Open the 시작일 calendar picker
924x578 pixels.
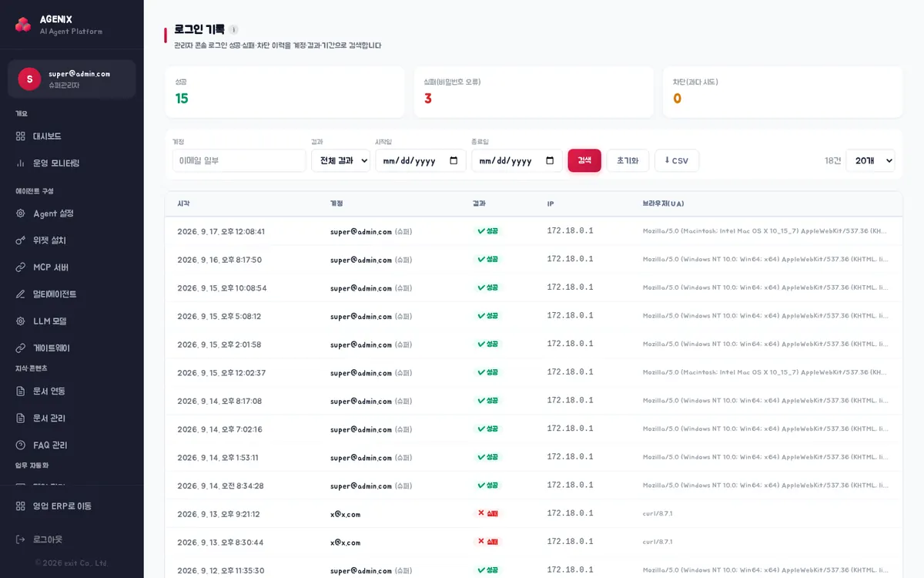pos(454,160)
